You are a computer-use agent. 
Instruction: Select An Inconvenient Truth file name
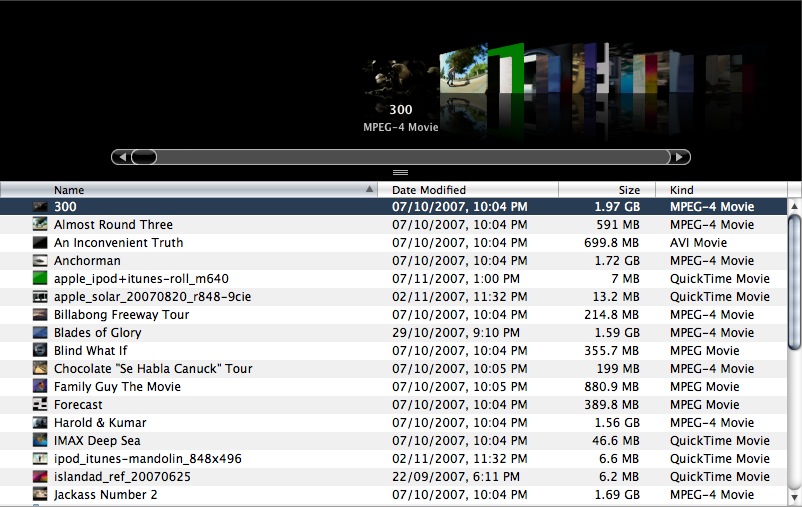118,243
